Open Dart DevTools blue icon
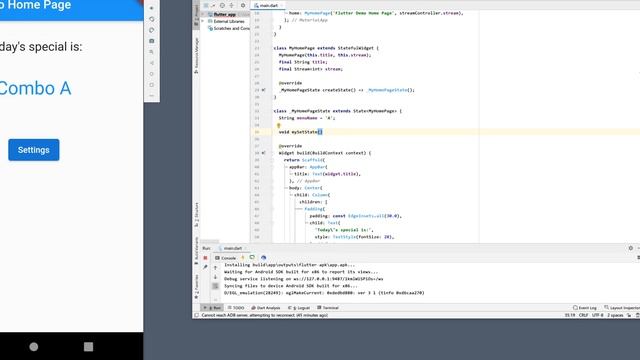Image resolution: width=640 pixels, height=360 pixels. coord(263,258)
